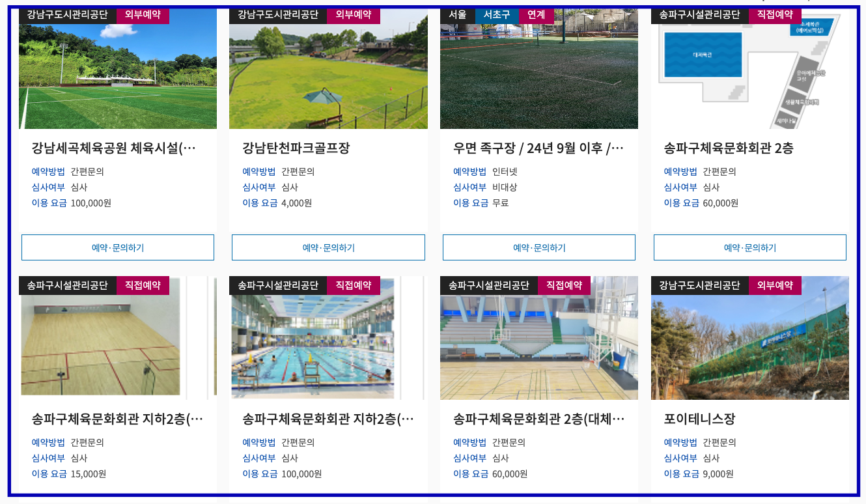This screenshot has height=504, width=866.
Task: Click 외부예약 tag on 강남탄천파크골프장 card
Action: click(354, 14)
